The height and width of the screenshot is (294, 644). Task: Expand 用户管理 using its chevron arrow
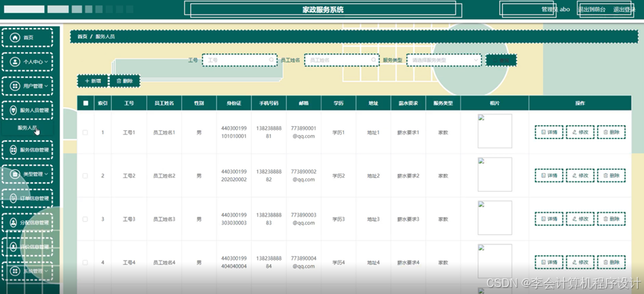[x=46, y=86]
